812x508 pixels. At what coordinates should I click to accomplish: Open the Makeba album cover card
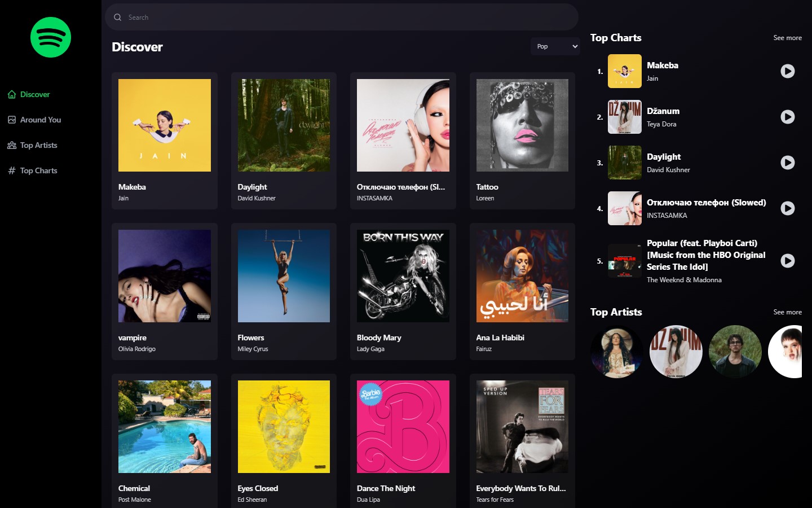[165, 125]
